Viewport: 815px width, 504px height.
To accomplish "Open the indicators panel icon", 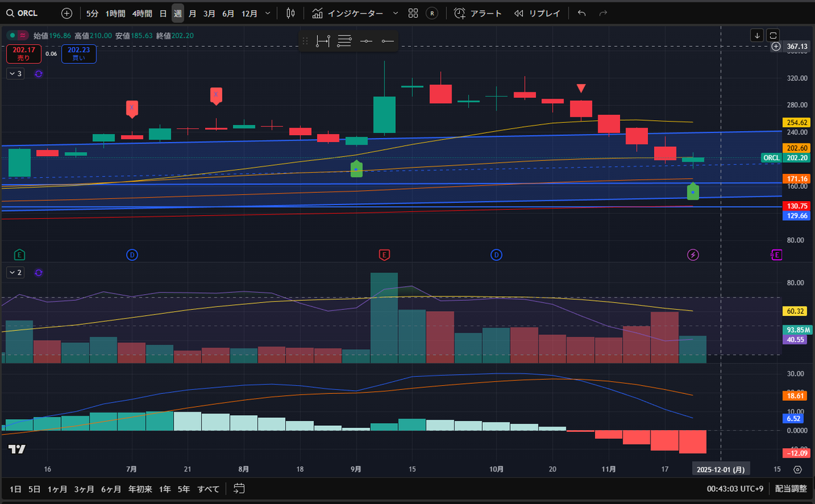I will pyautogui.click(x=316, y=13).
